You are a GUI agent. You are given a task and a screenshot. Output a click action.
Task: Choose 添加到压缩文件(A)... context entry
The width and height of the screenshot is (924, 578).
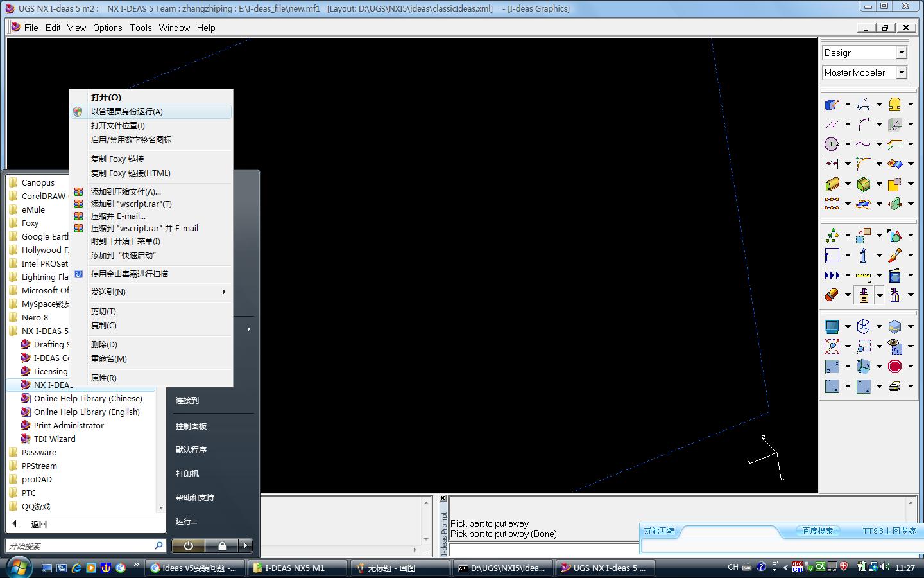(x=151, y=192)
